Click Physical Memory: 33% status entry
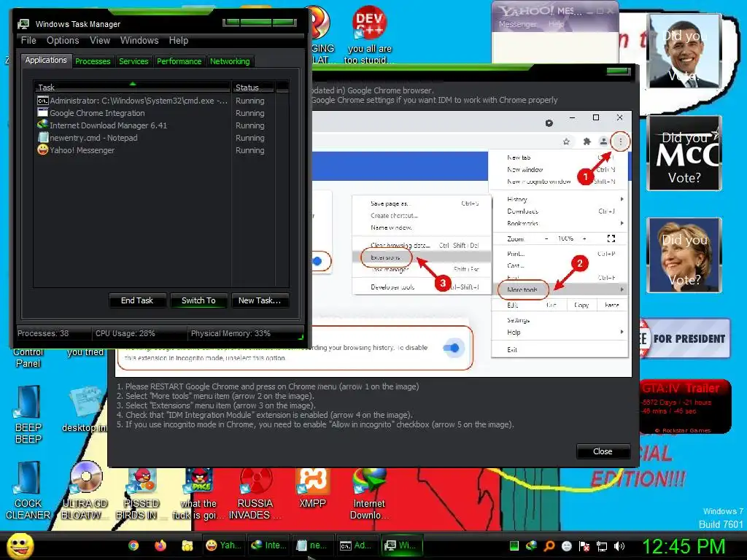 pos(231,333)
